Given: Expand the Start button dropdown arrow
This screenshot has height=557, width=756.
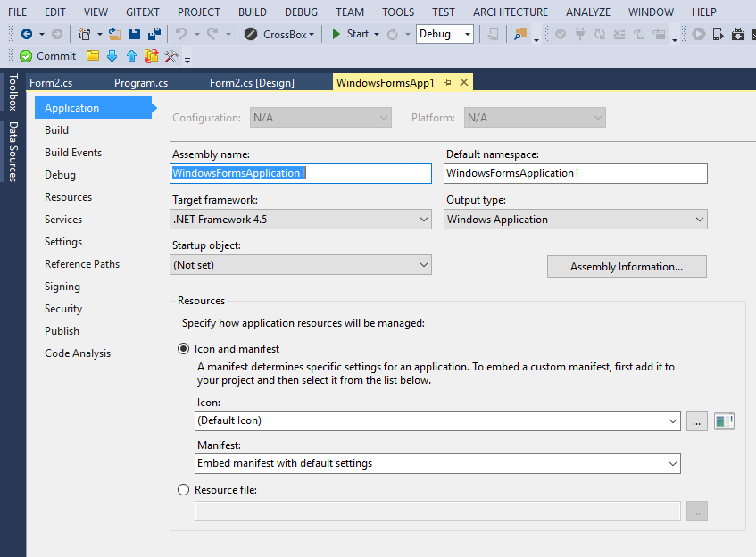Looking at the screenshot, I should coord(377,35).
